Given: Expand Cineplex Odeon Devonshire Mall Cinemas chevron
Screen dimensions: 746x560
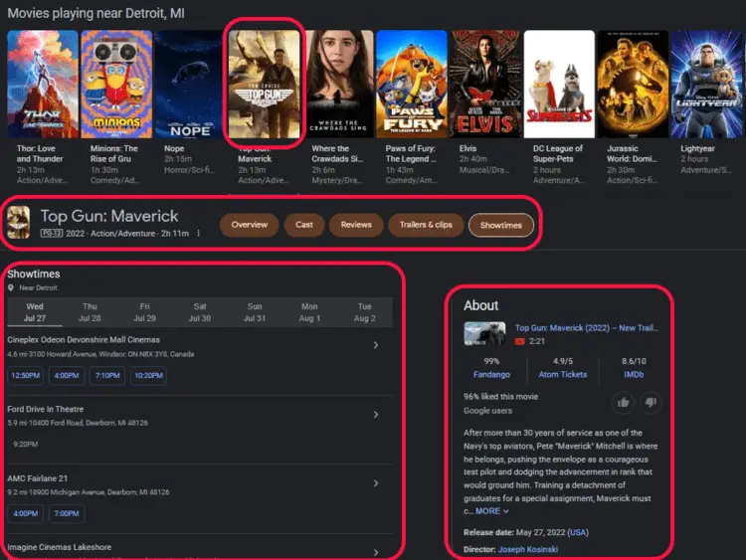Looking at the screenshot, I should [x=376, y=345].
